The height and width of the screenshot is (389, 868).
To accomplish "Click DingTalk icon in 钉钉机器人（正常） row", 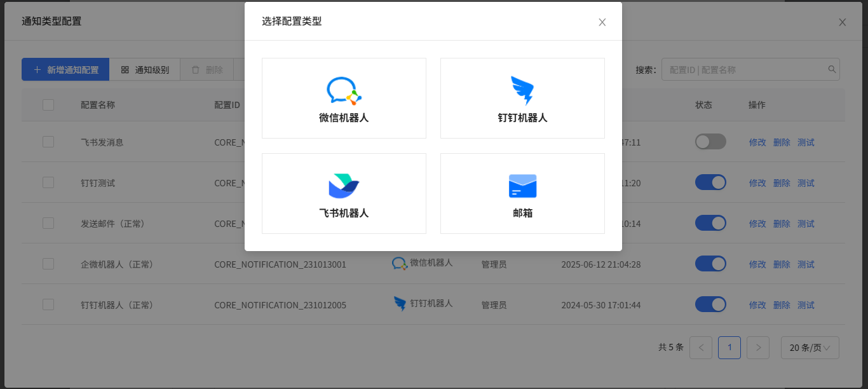I will (400, 304).
